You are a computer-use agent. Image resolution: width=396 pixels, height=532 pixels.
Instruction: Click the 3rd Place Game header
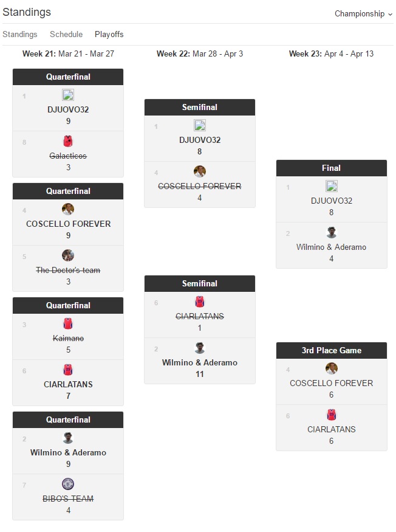click(x=332, y=350)
